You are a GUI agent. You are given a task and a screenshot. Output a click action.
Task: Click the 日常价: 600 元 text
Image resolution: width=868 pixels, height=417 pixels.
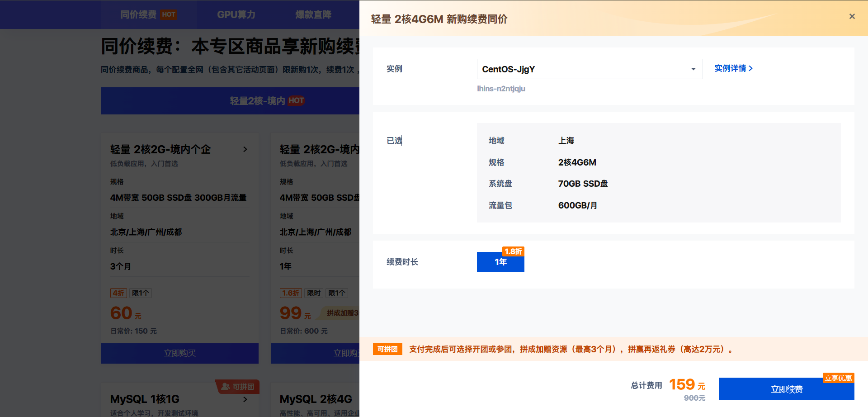pos(304,331)
